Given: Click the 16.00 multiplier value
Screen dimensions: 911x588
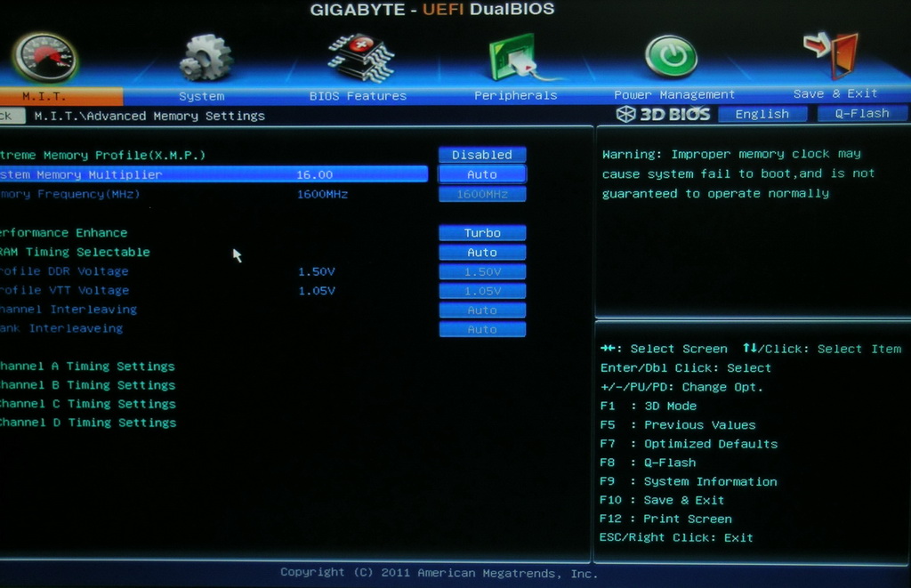Looking at the screenshot, I should pyautogui.click(x=314, y=175).
